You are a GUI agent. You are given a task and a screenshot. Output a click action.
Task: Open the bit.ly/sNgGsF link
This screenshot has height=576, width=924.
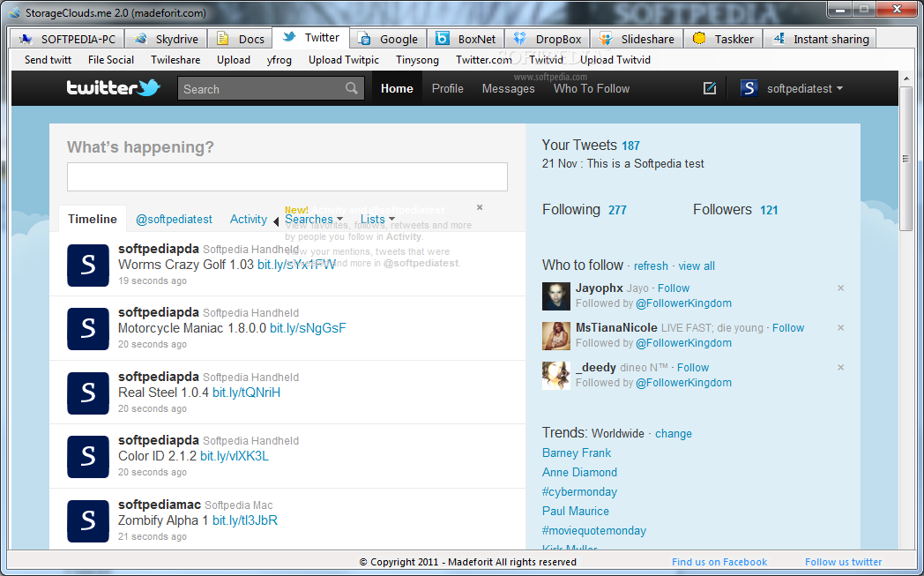coord(308,328)
